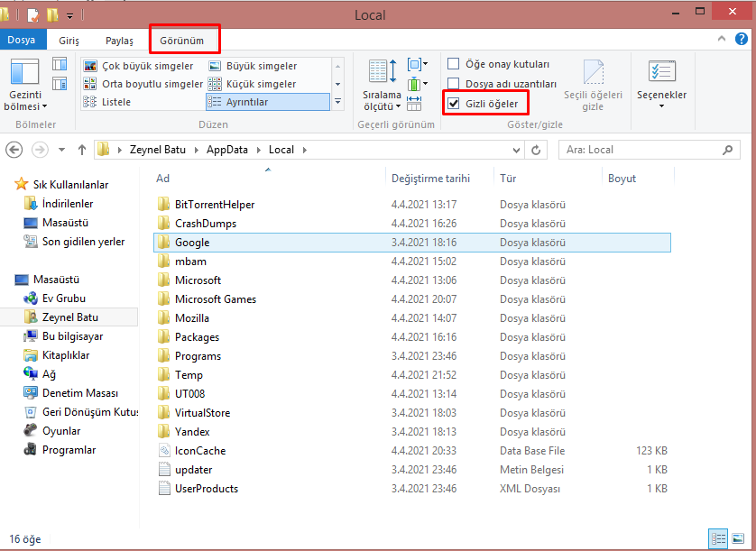Expand the layout gallery more arrow

(338, 102)
